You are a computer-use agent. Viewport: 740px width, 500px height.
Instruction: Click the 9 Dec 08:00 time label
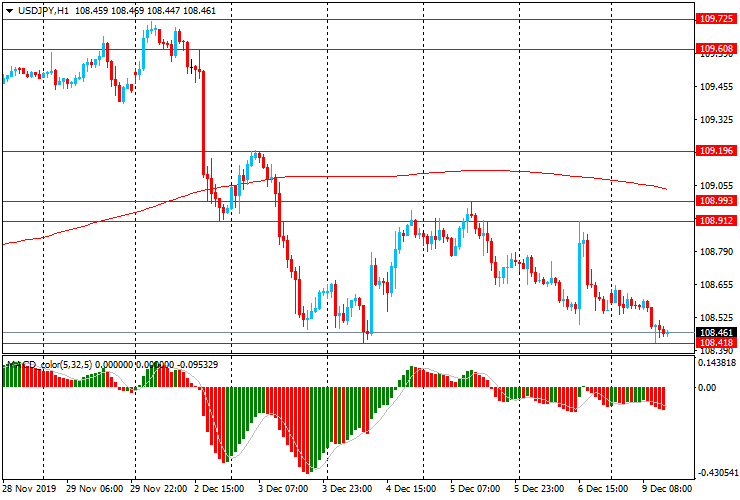667,488
